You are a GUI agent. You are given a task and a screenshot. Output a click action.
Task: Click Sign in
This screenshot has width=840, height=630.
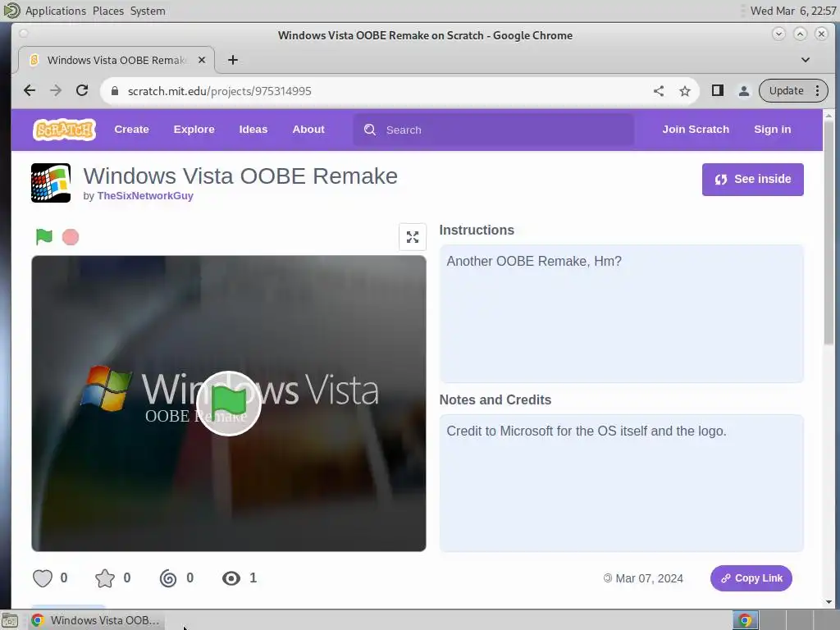772,129
